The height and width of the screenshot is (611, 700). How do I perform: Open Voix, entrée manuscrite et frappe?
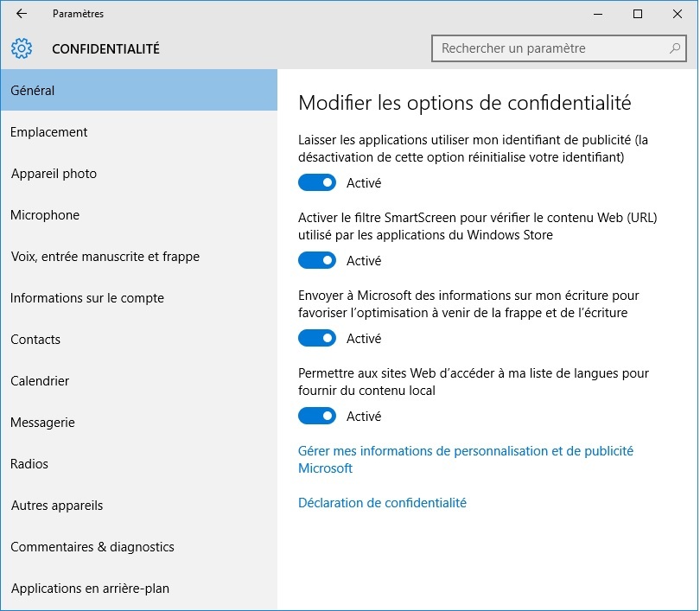139,257
